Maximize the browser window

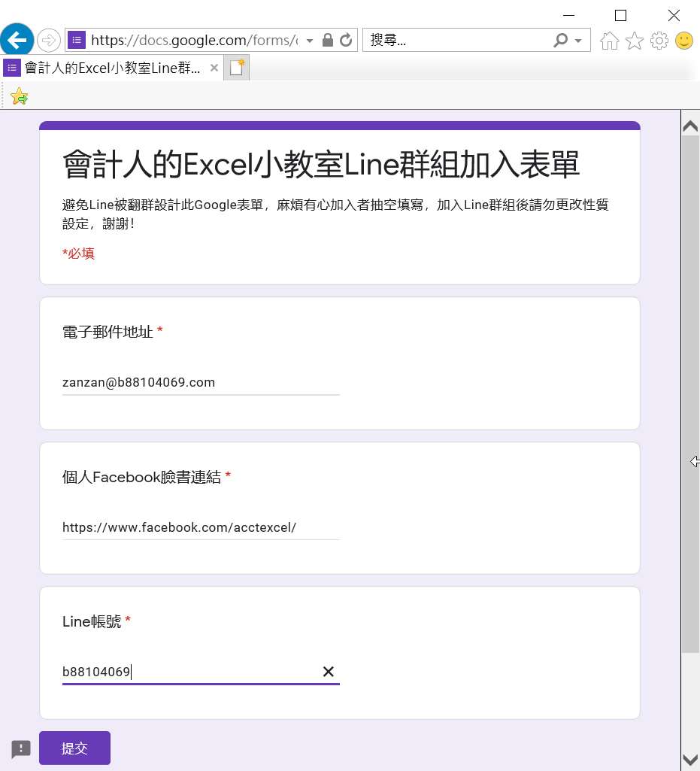click(621, 15)
